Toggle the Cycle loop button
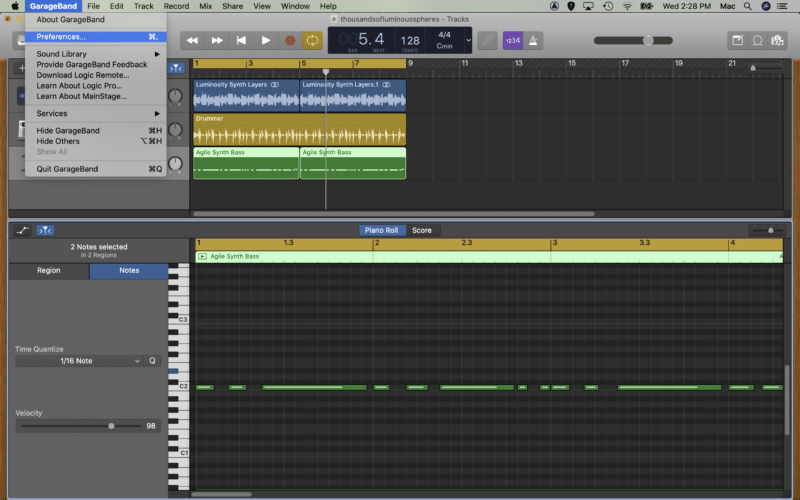800x500 pixels. (x=312, y=40)
